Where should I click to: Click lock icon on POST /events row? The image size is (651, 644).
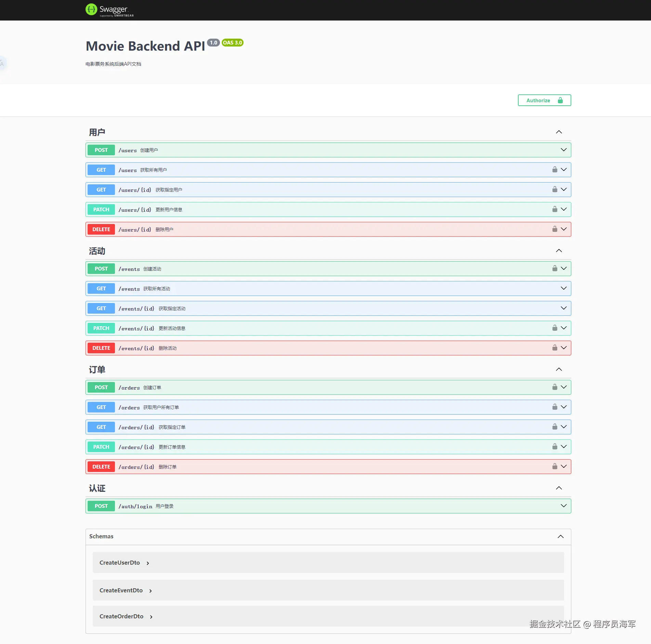coord(555,268)
